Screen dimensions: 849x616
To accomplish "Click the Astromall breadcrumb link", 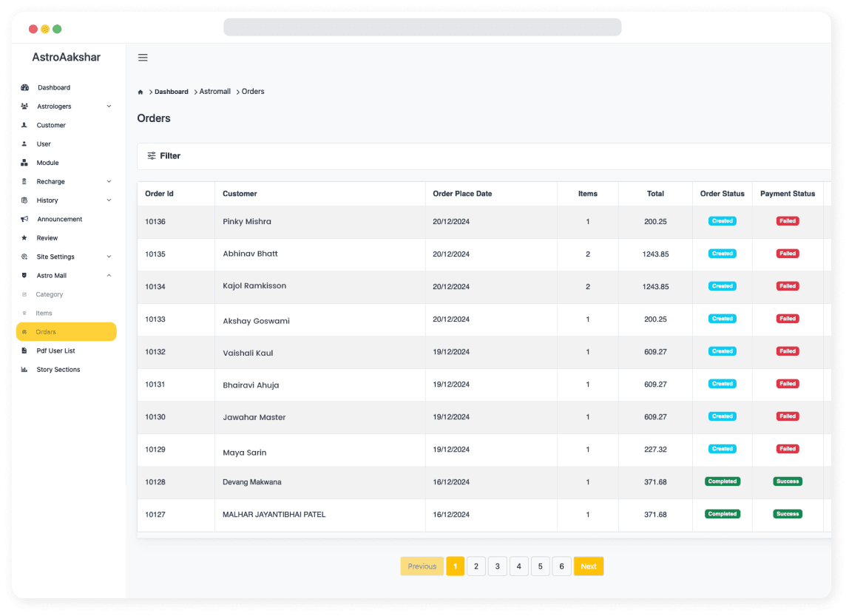I will (214, 91).
